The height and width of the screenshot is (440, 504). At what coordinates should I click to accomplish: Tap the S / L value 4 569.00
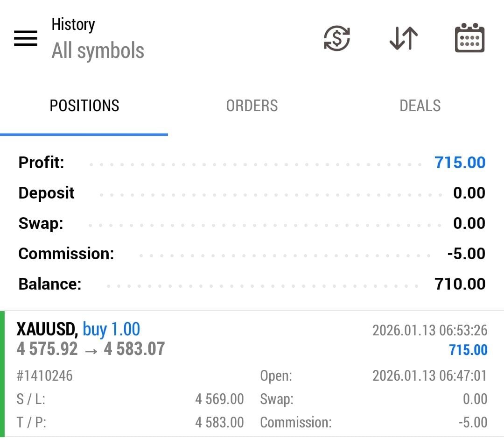point(219,399)
